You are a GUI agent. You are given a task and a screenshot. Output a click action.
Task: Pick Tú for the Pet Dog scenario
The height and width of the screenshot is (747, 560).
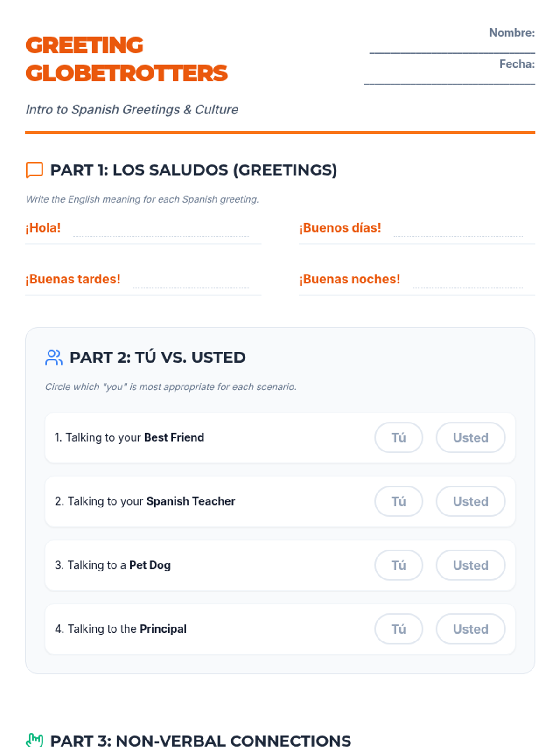point(399,565)
